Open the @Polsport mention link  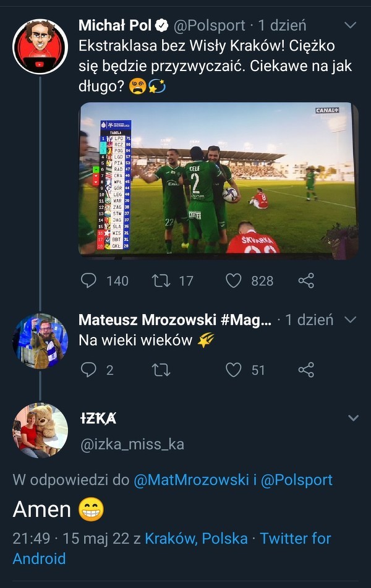click(297, 480)
